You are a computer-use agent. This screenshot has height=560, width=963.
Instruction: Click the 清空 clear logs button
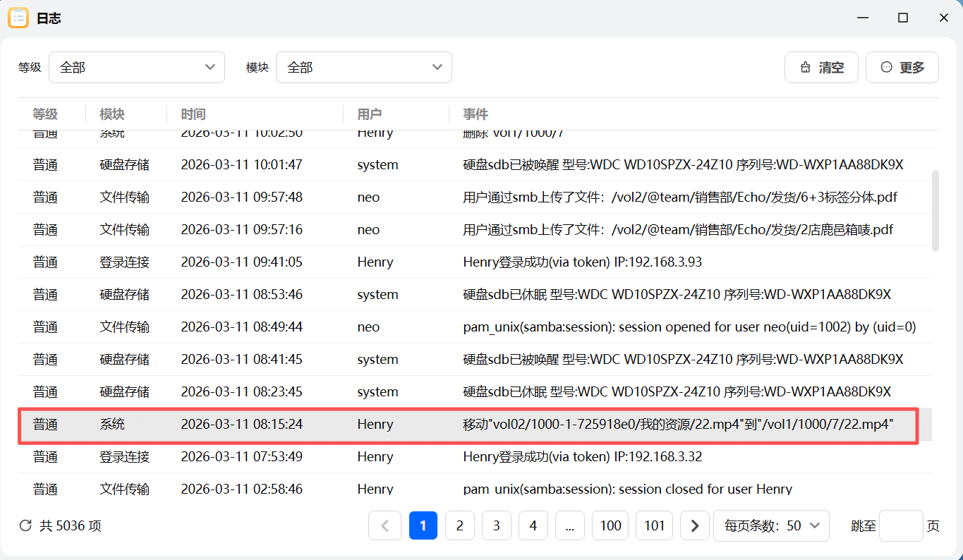coord(821,67)
